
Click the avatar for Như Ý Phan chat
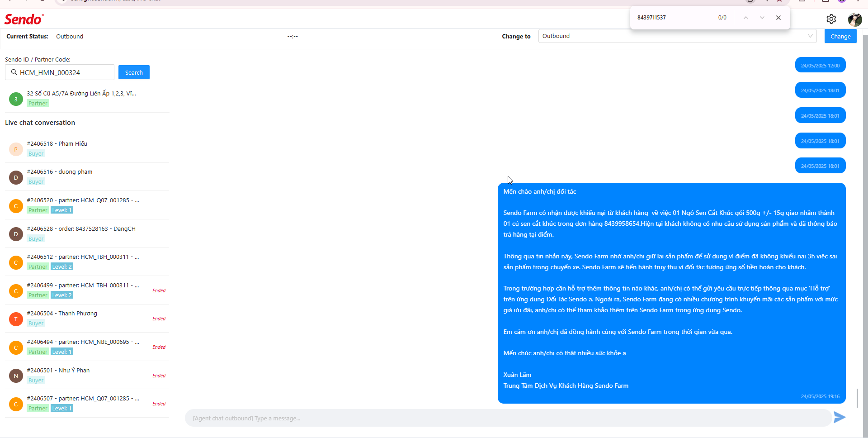pyautogui.click(x=16, y=376)
